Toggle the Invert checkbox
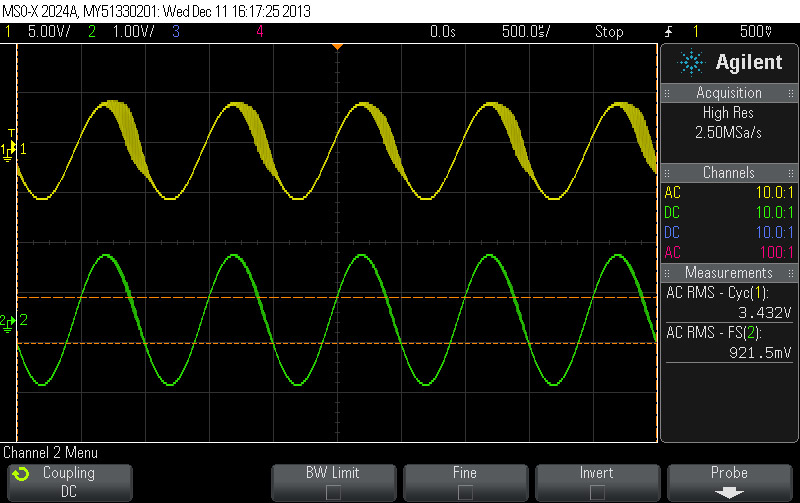800x503 pixels. point(597,492)
